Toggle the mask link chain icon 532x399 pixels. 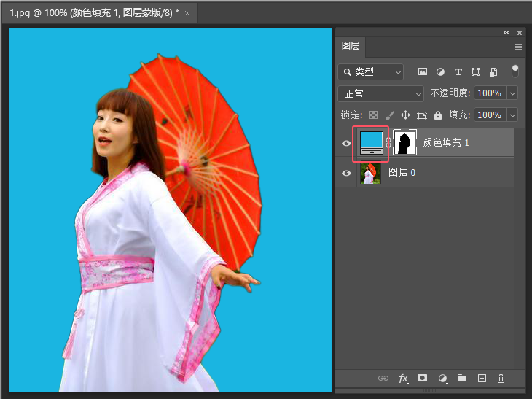(388, 143)
